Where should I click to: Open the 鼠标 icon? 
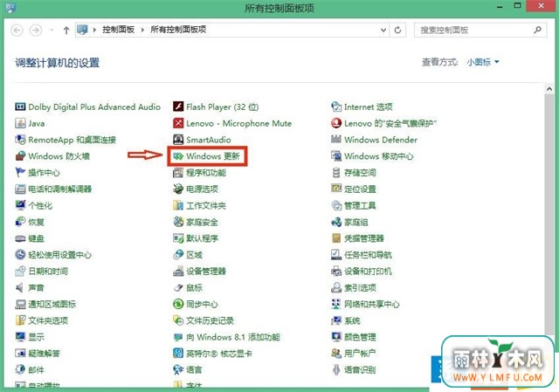(x=178, y=287)
